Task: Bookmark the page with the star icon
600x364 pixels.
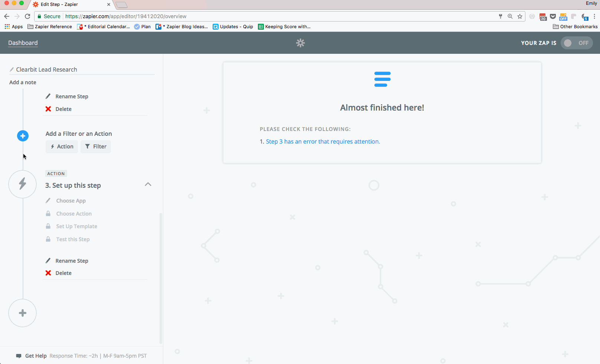Action: [520, 16]
